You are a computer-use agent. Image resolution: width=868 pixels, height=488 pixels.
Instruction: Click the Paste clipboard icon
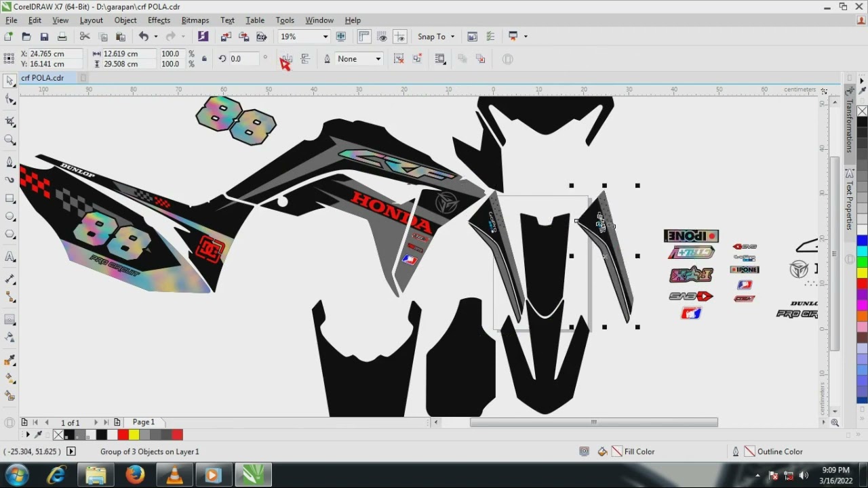(121, 37)
